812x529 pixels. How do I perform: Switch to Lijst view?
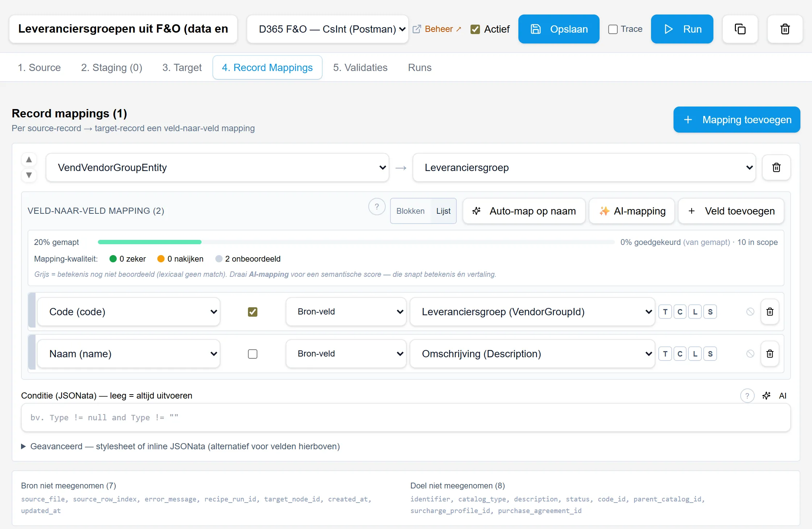click(x=443, y=211)
